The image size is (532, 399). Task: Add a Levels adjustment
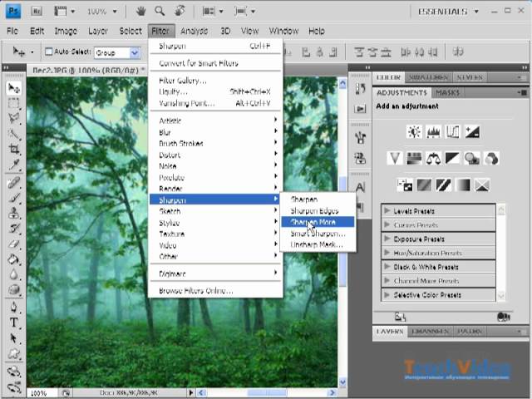point(433,131)
